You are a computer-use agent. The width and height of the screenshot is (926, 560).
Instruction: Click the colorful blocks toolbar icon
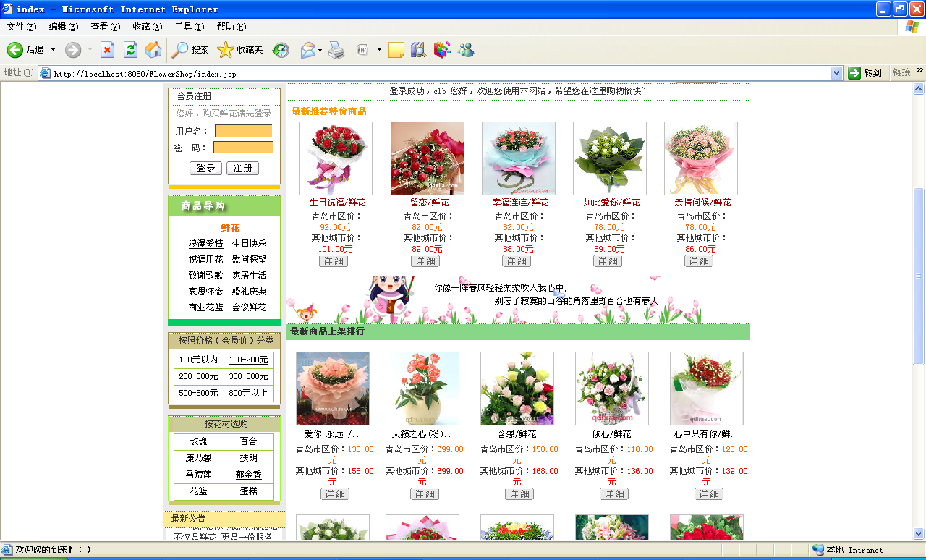coord(442,50)
